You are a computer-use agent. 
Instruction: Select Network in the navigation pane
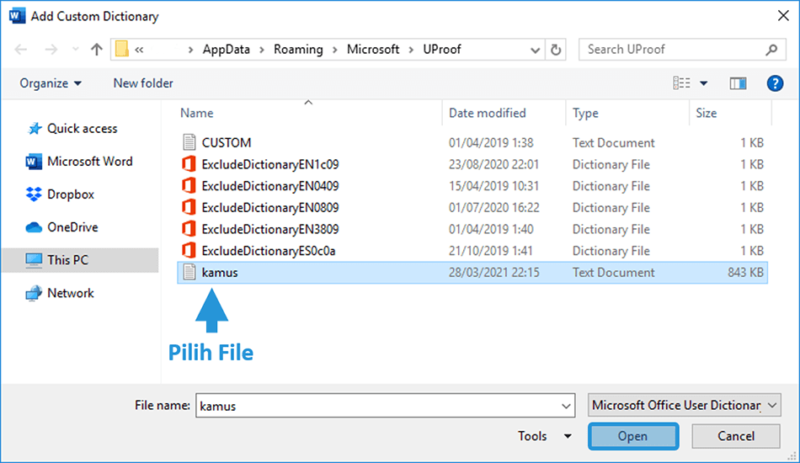[70, 293]
